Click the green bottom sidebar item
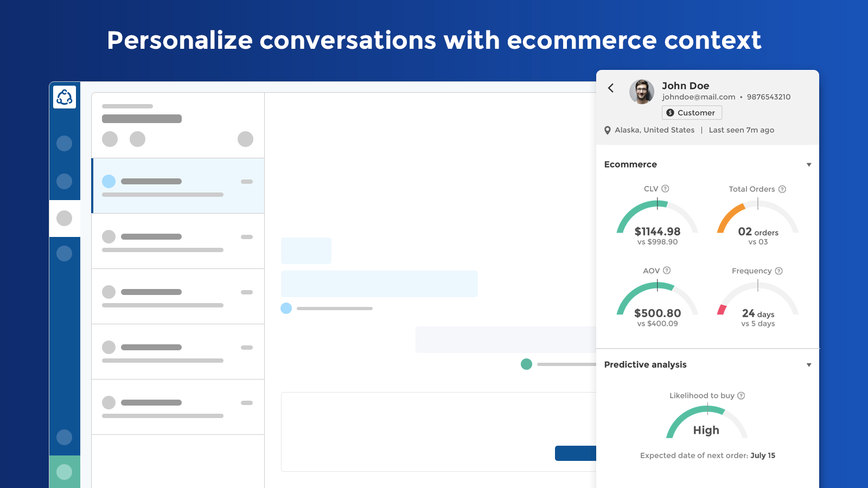The width and height of the screenshot is (868, 488). [65, 472]
